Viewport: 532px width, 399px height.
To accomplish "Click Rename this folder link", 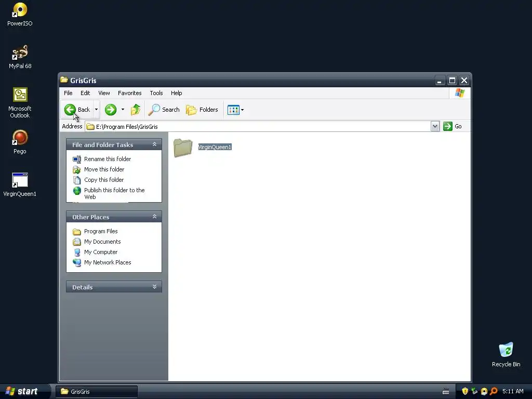I will coord(107,159).
